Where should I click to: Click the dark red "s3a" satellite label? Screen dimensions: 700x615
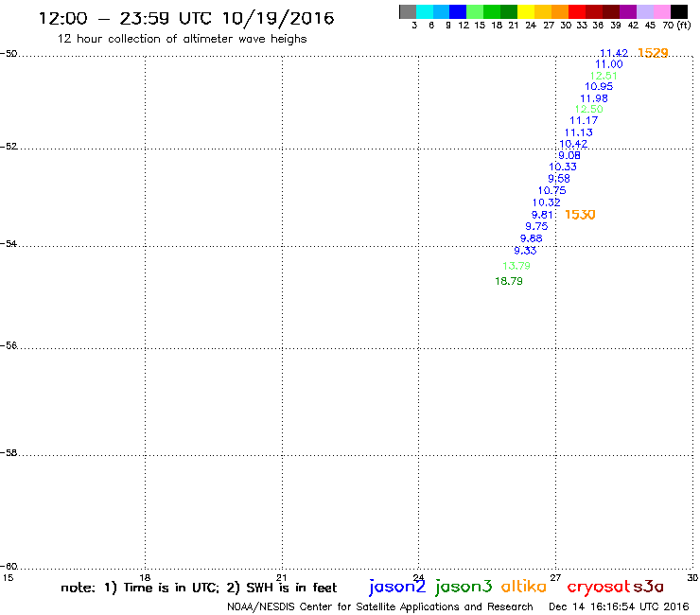[x=648, y=587]
